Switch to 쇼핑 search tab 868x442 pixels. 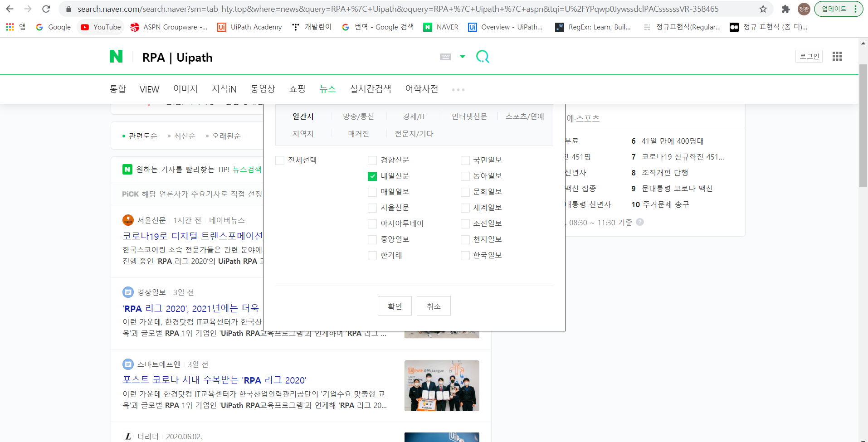(297, 89)
